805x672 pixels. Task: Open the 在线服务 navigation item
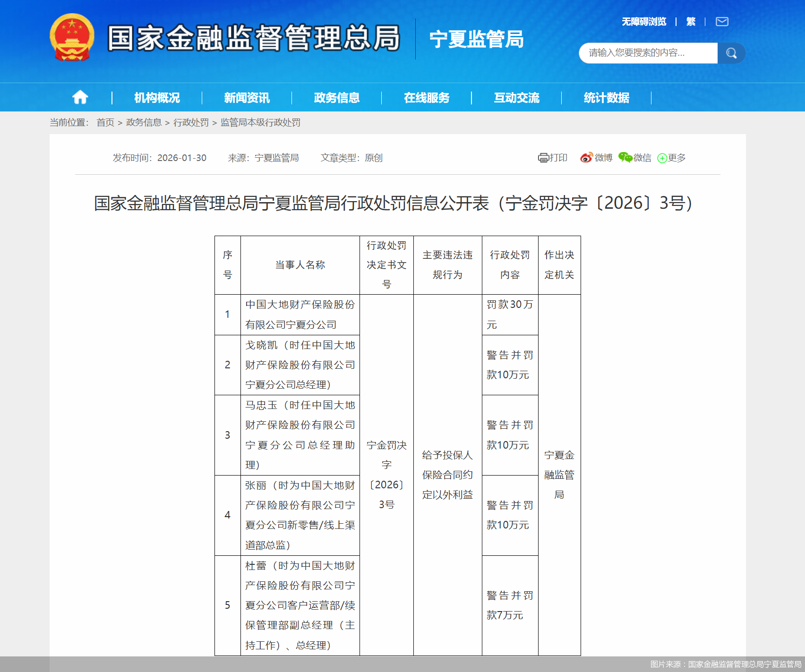tap(427, 98)
